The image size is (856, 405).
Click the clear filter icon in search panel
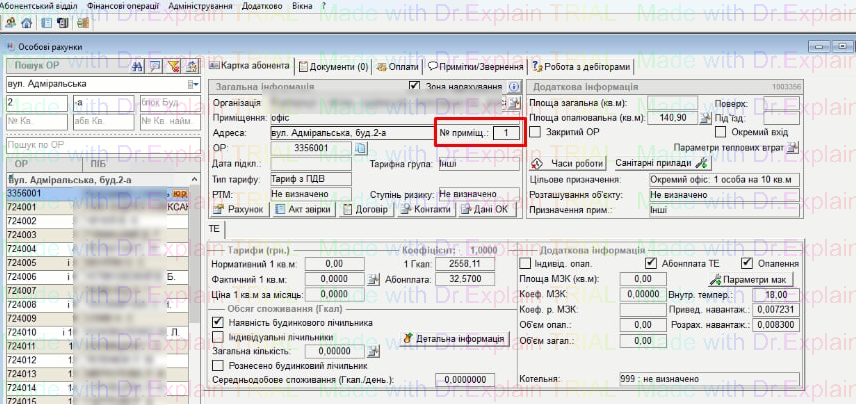[173, 66]
